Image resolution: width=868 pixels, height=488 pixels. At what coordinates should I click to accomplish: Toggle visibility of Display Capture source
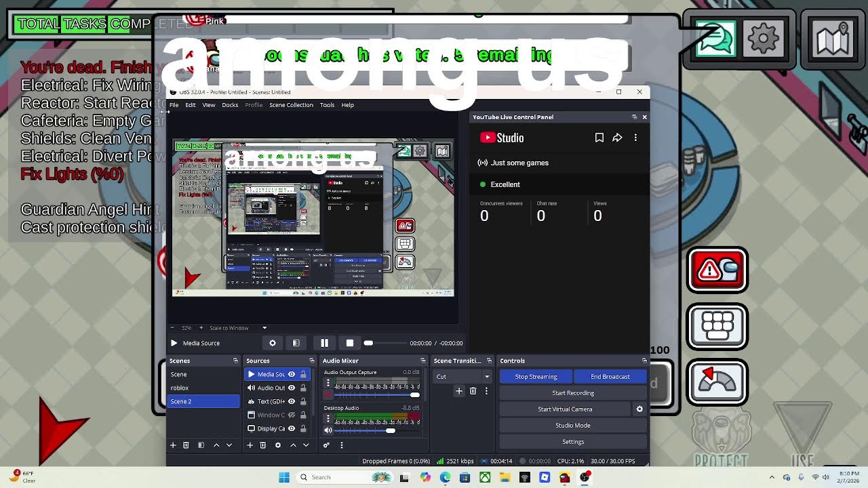pyautogui.click(x=292, y=428)
